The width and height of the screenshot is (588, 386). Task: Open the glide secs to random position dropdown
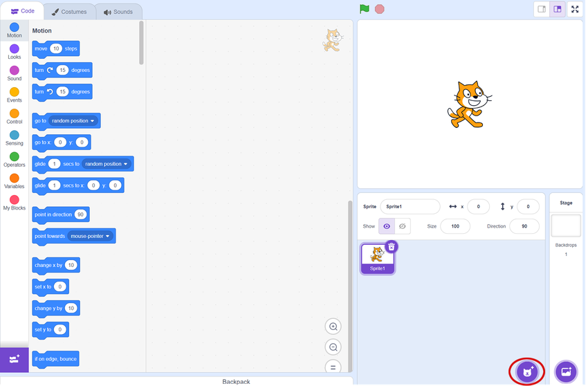[x=107, y=165]
